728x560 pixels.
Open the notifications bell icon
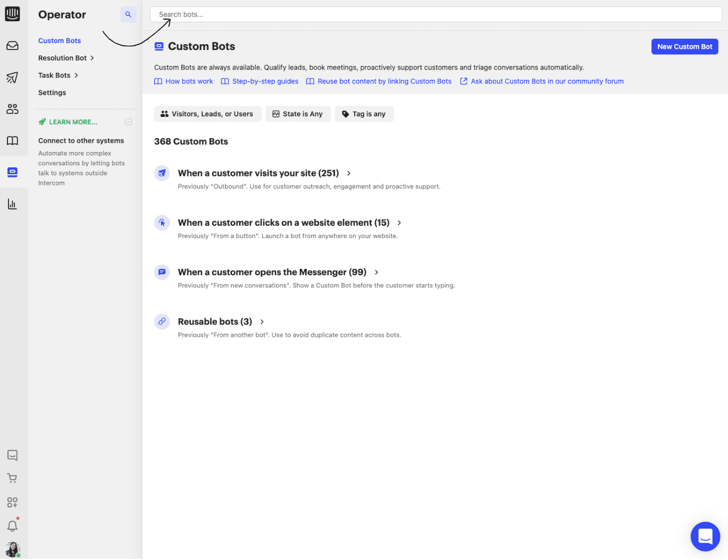pos(12,525)
